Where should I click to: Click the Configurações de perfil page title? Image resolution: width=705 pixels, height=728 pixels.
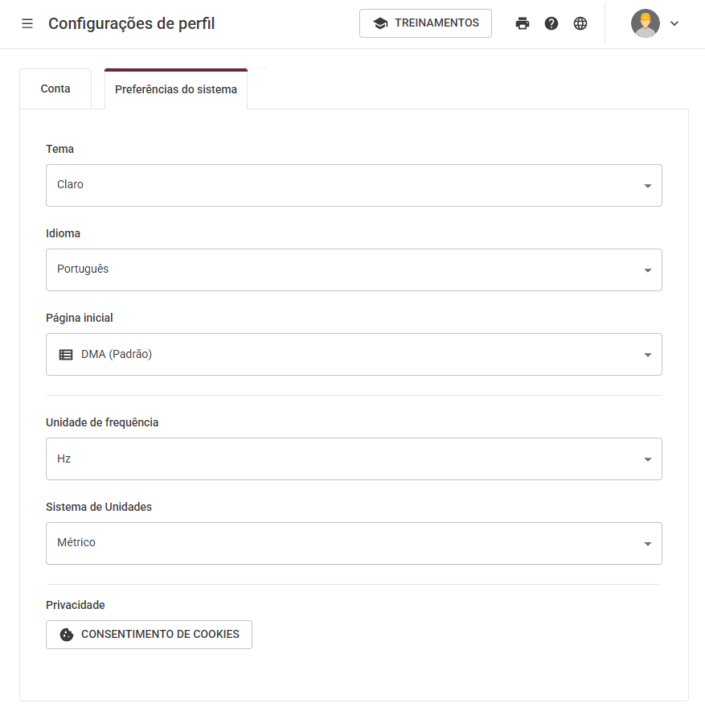click(x=131, y=23)
